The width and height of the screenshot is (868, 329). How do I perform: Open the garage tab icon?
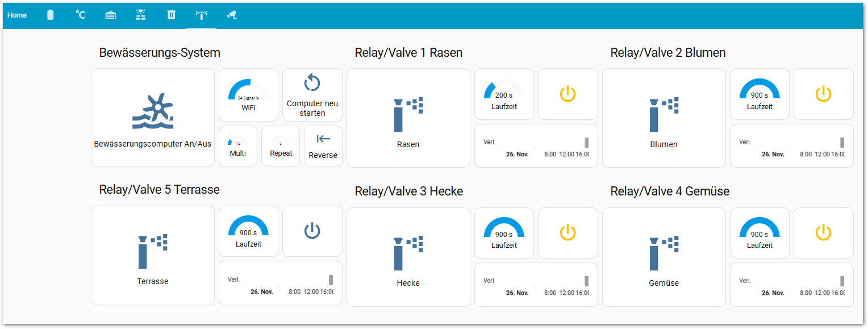pyautogui.click(x=111, y=15)
